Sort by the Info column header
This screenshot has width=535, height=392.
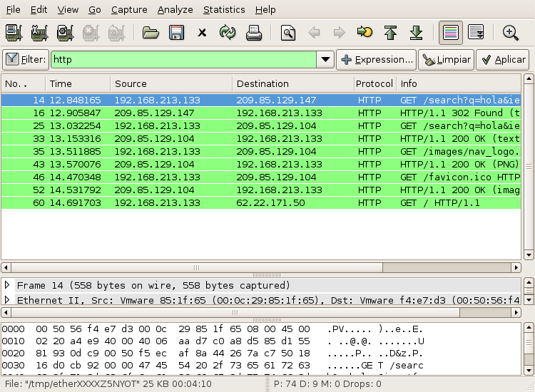pyautogui.click(x=459, y=84)
